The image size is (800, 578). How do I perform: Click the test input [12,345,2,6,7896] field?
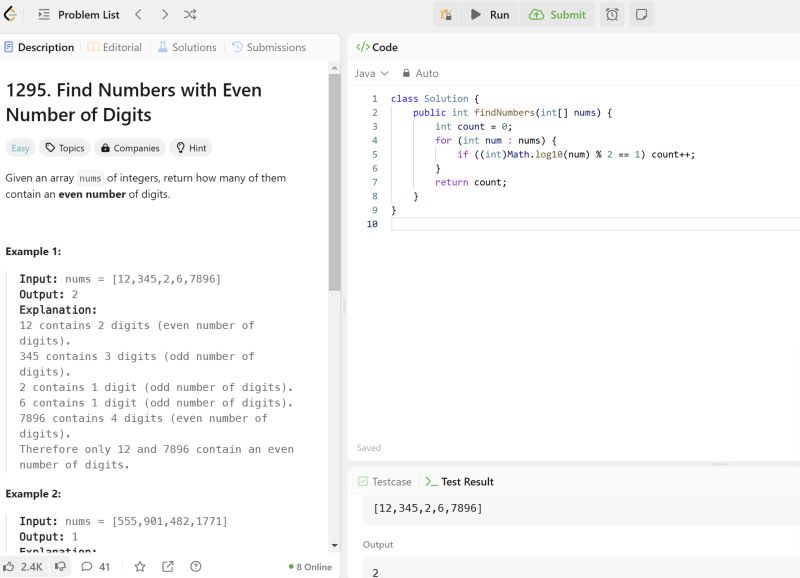tap(581, 509)
